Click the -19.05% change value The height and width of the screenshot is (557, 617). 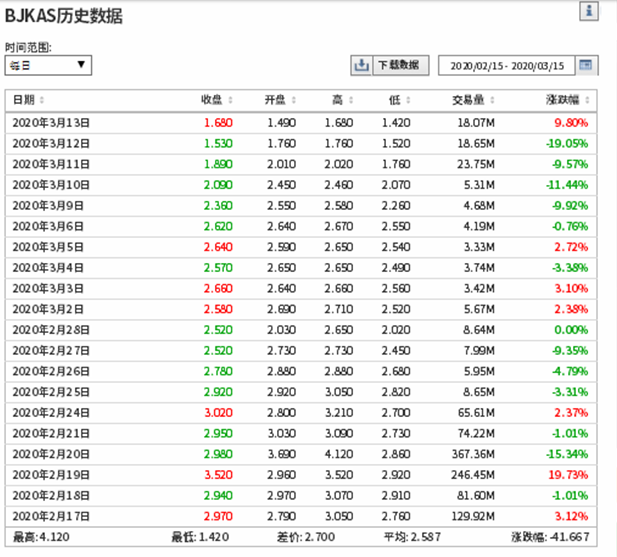coord(564,143)
